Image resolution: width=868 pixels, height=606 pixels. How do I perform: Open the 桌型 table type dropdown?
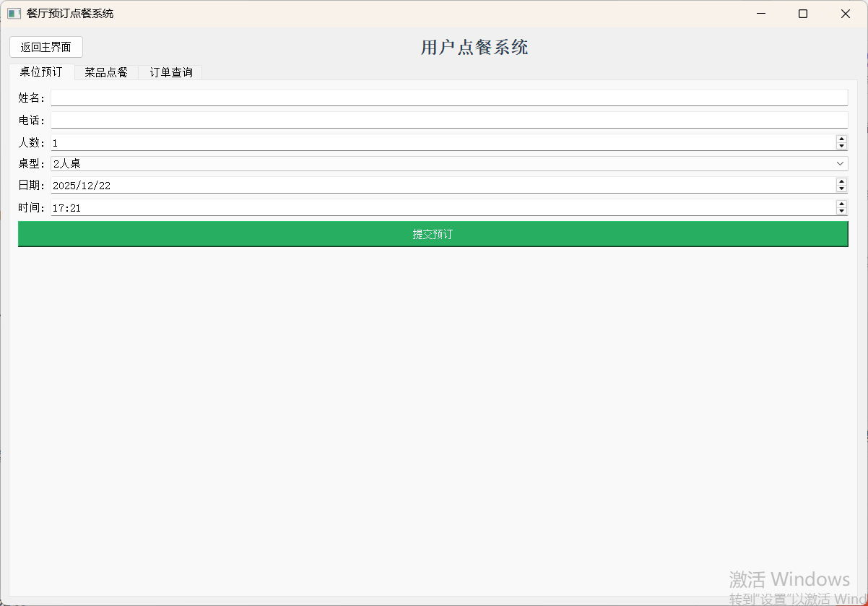[840, 163]
